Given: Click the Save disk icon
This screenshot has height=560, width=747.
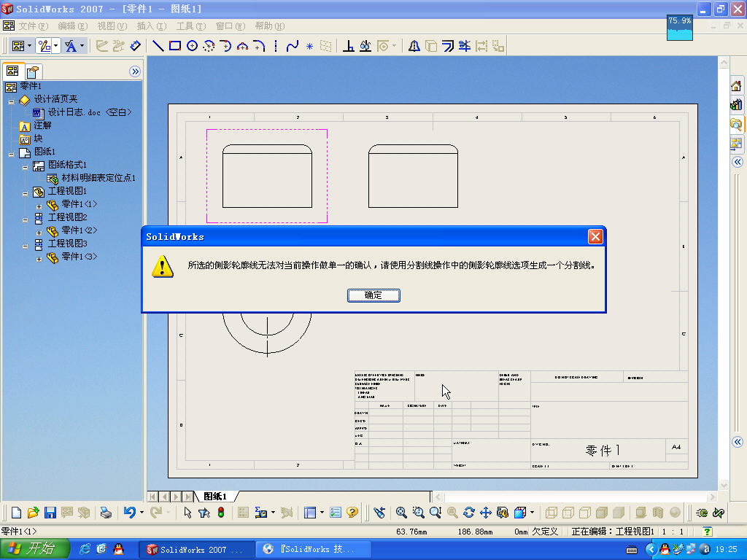Looking at the screenshot, I should [x=50, y=513].
